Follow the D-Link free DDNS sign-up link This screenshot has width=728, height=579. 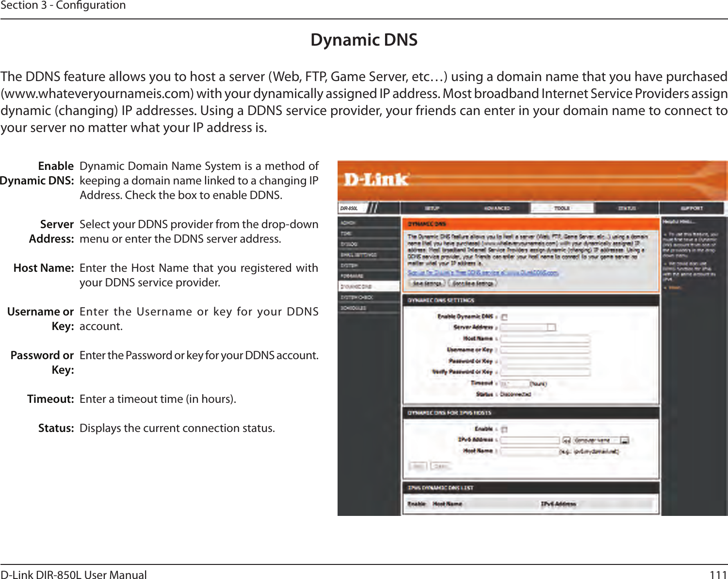tap(483, 273)
